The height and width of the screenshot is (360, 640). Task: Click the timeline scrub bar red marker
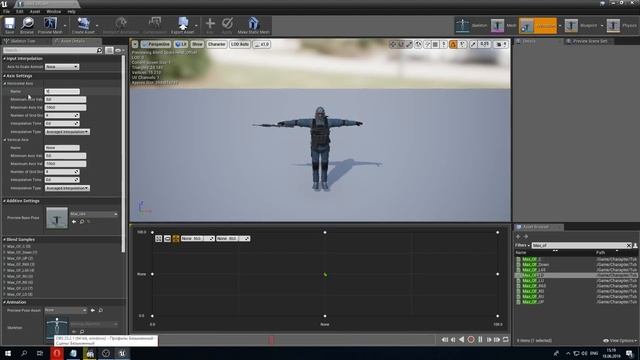pyautogui.click(x=271, y=340)
